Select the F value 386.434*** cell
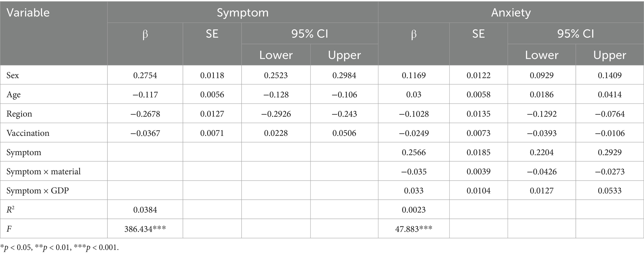This screenshot has height=255, width=644. point(145,229)
